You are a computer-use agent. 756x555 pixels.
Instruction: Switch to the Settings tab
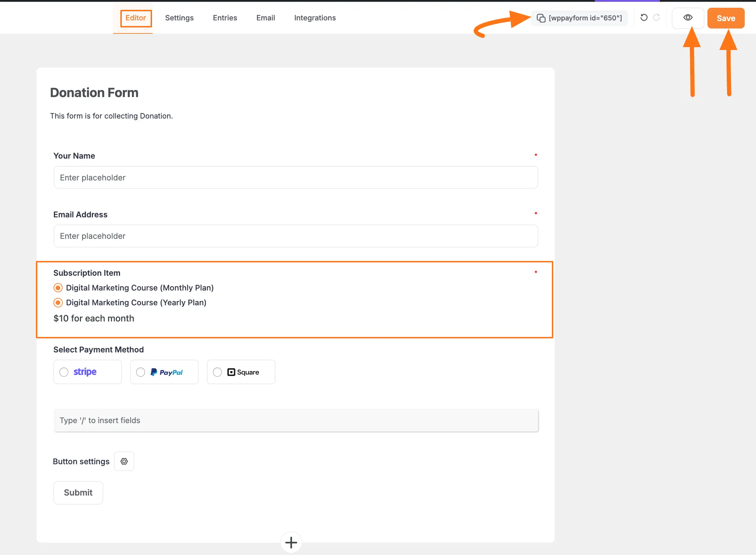coord(179,18)
